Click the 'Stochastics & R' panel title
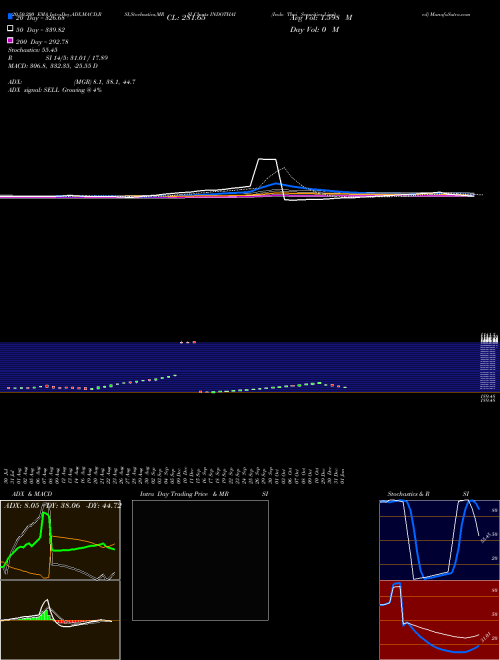 coord(408,494)
